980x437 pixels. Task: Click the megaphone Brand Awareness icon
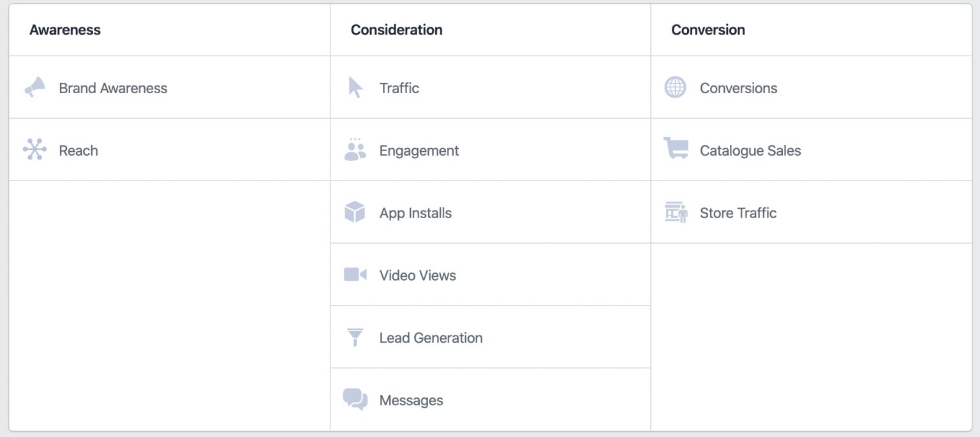click(x=35, y=87)
